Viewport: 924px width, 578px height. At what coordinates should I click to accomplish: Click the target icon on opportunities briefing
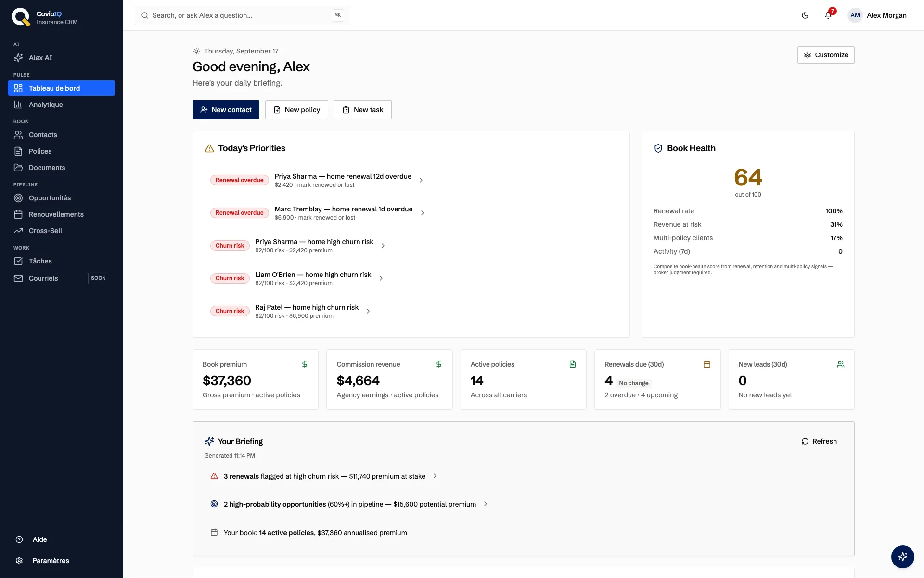pyautogui.click(x=214, y=504)
